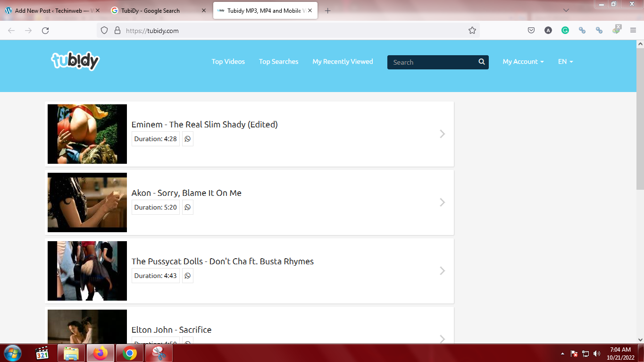Open the Grammarly extension icon
The height and width of the screenshot is (362, 644).
(x=565, y=31)
